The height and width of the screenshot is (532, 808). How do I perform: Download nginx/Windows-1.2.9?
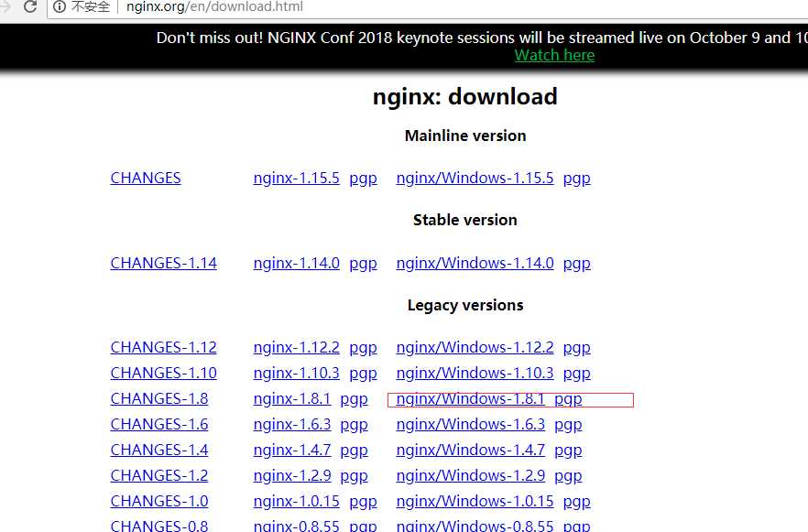(471, 475)
